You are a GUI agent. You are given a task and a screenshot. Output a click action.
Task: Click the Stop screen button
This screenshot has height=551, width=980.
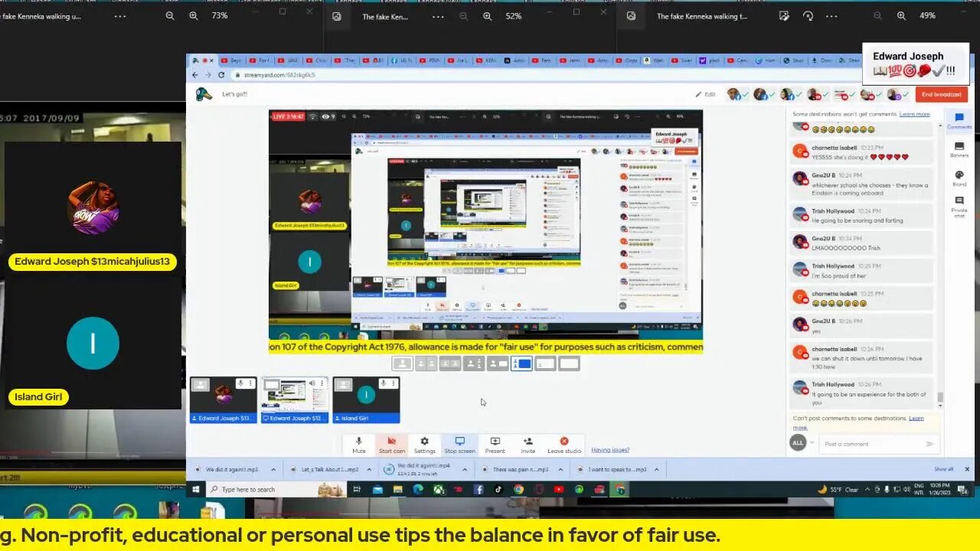(459, 445)
